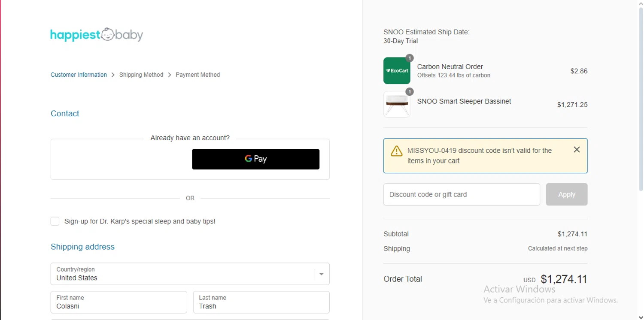The image size is (644, 320).
Task: Open the SNOO bassinet product thumbnail
Action: click(x=397, y=104)
